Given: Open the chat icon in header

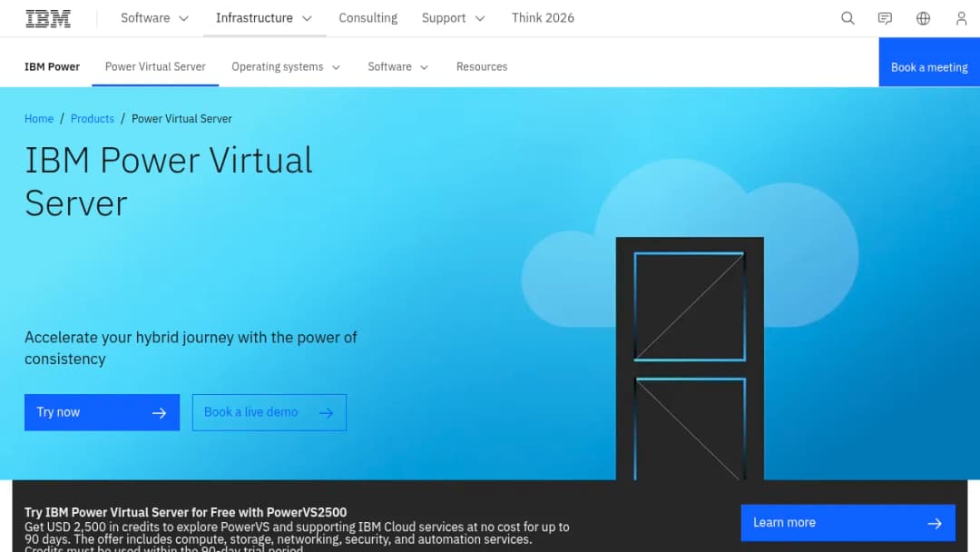Looking at the screenshot, I should (x=885, y=18).
